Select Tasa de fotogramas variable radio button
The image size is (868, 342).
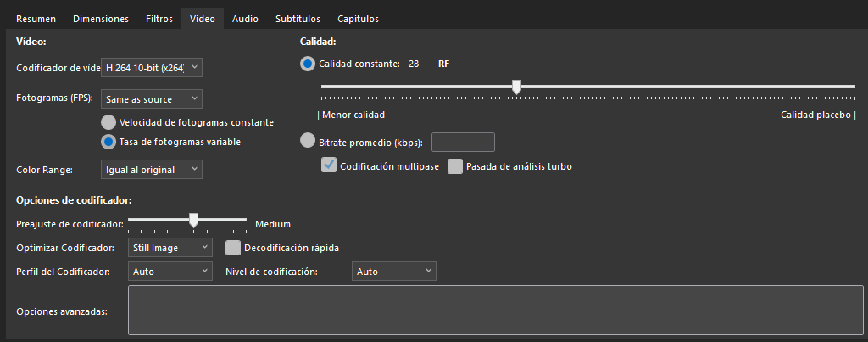coord(108,142)
